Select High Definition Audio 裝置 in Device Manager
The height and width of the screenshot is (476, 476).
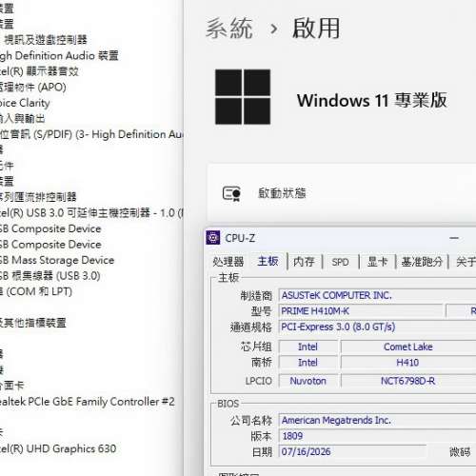[59, 55]
